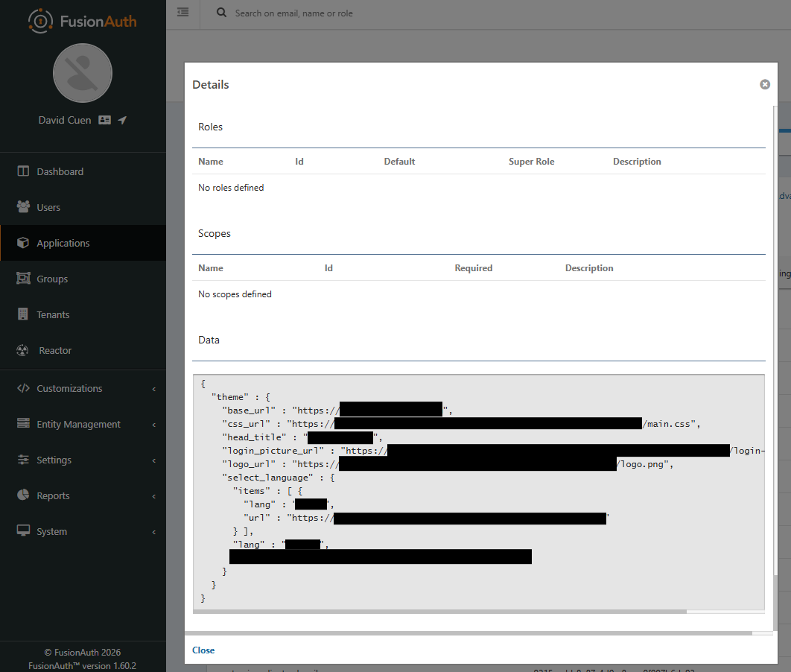Click the Tenants building icon
Image resolution: width=791 pixels, height=672 pixels.
point(23,314)
